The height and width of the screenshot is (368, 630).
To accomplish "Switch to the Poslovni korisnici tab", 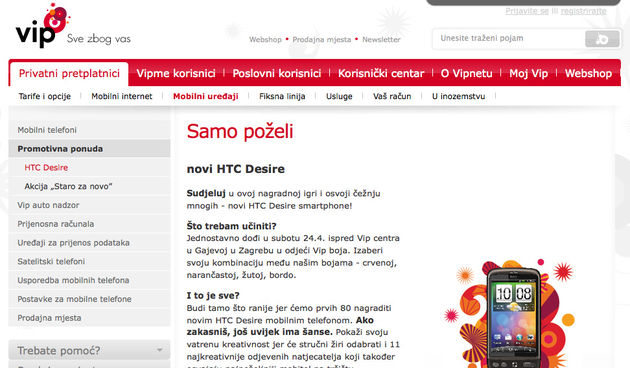I will [277, 74].
